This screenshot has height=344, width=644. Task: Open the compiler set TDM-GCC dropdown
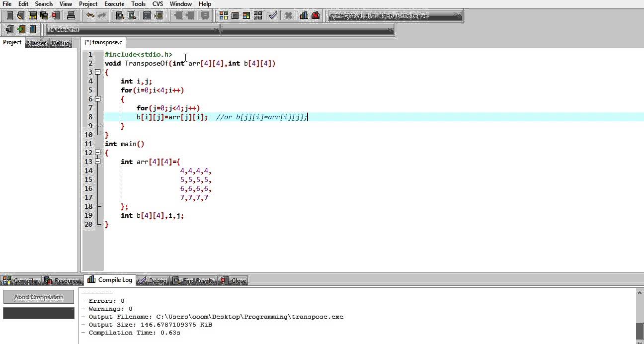[x=396, y=15]
